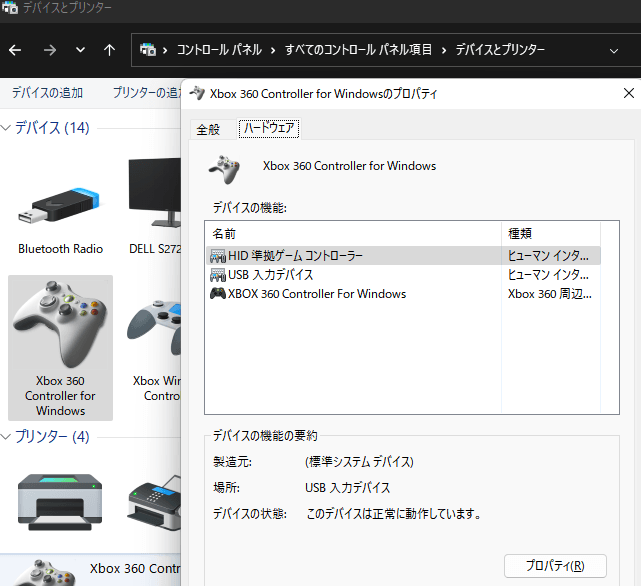This screenshot has height=586, width=641.
Task: Click the back navigation arrow
Action: (15, 49)
